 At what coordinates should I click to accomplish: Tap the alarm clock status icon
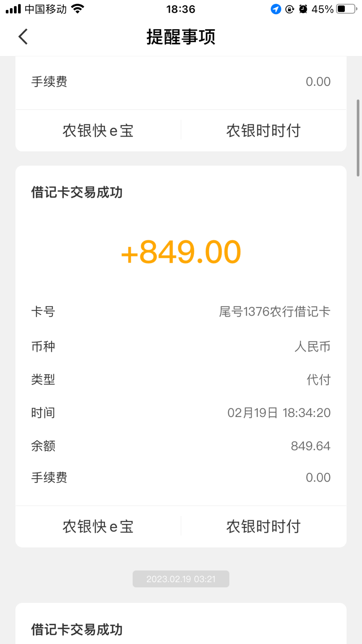(x=303, y=9)
